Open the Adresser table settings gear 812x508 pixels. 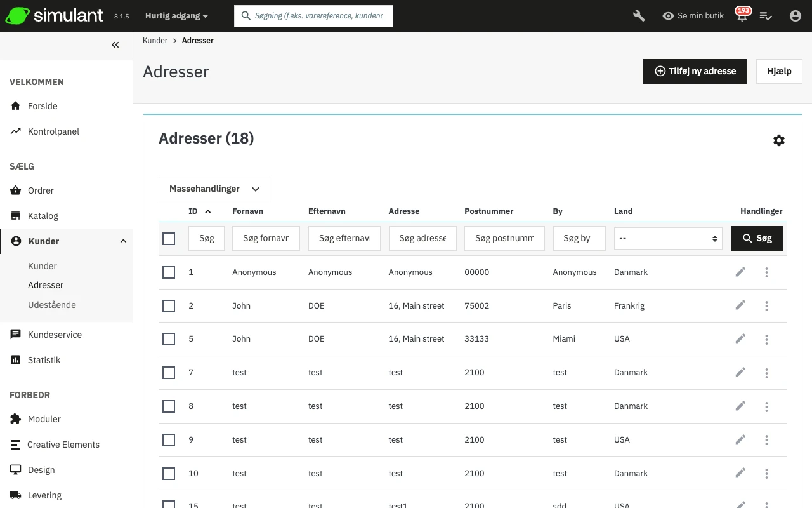778,140
